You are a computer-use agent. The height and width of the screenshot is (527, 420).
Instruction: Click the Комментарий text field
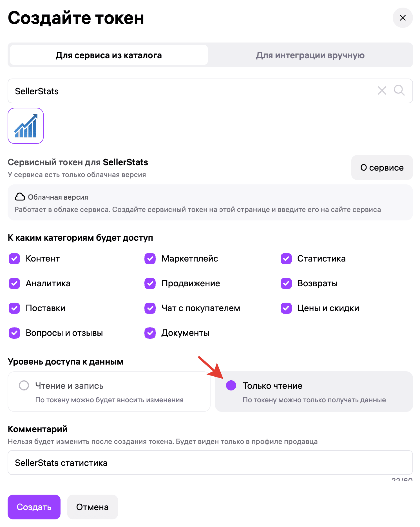[210, 463]
